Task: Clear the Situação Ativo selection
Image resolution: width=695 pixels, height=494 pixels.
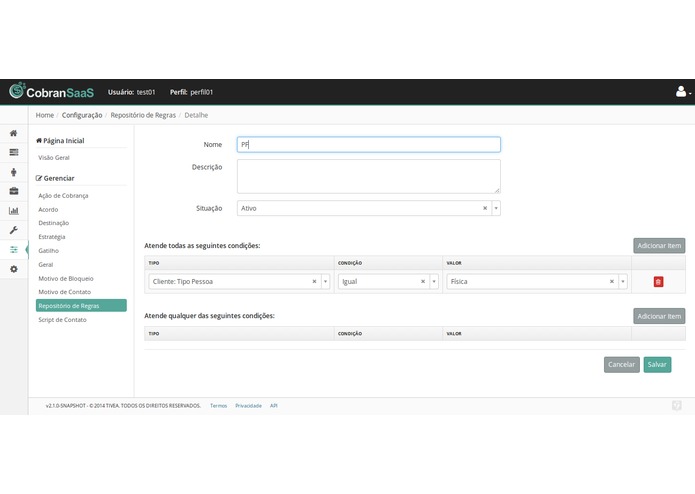Action: click(485, 208)
